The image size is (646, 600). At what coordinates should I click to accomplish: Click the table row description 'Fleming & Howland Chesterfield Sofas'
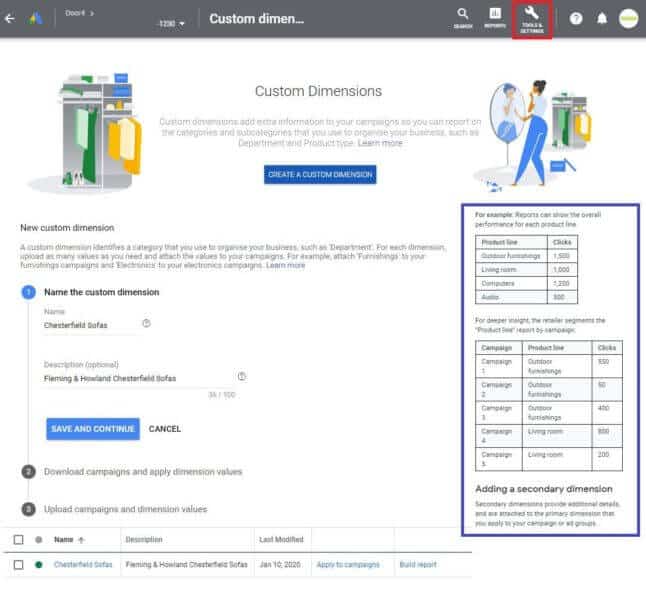click(x=187, y=565)
